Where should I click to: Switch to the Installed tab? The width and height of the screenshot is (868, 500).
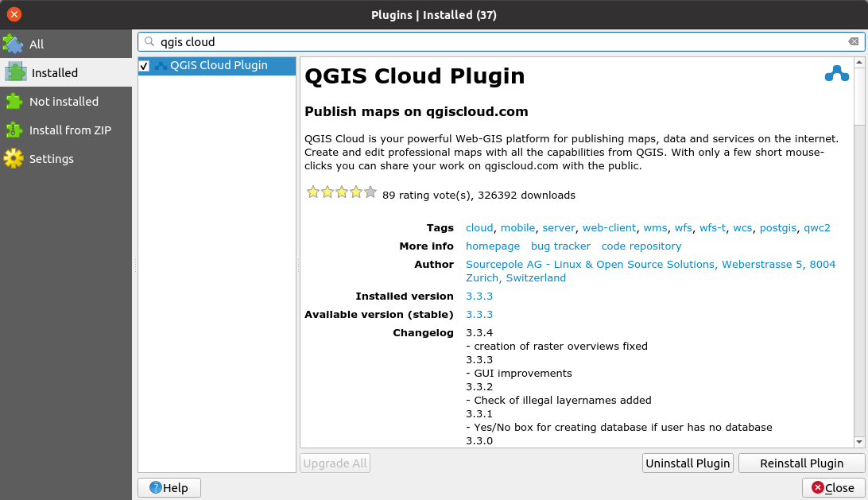(66, 72)
